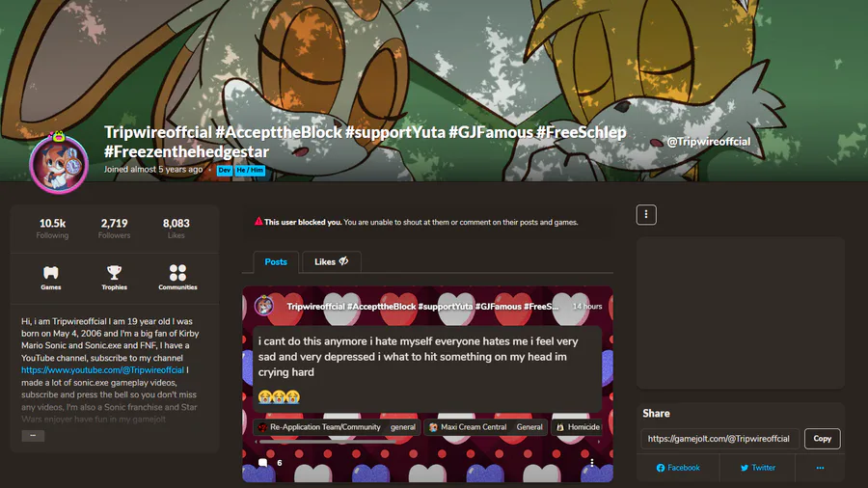
Task: Click the gamejolt profile URL field
Action: click(x=719, y=438)
